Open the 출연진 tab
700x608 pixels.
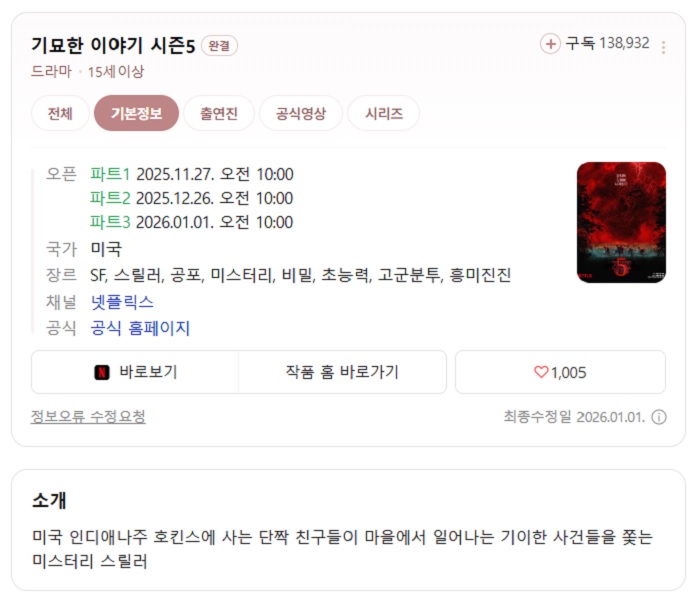pyautogui.click(x=219, y=113)
